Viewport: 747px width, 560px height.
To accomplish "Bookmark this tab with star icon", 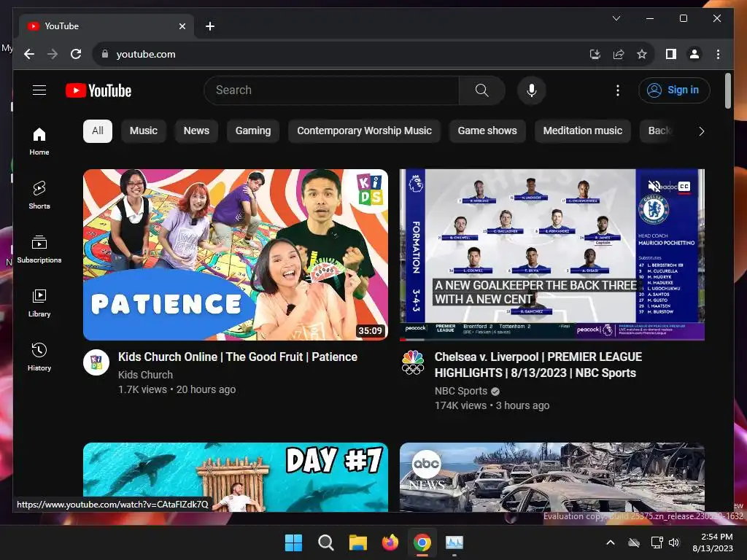I will pos(642,54).
